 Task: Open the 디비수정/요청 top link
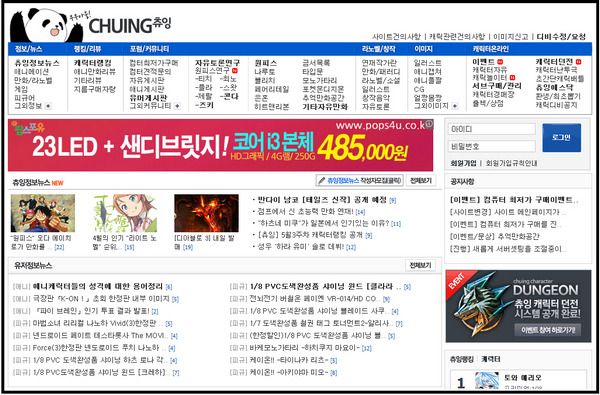point(561,37)
